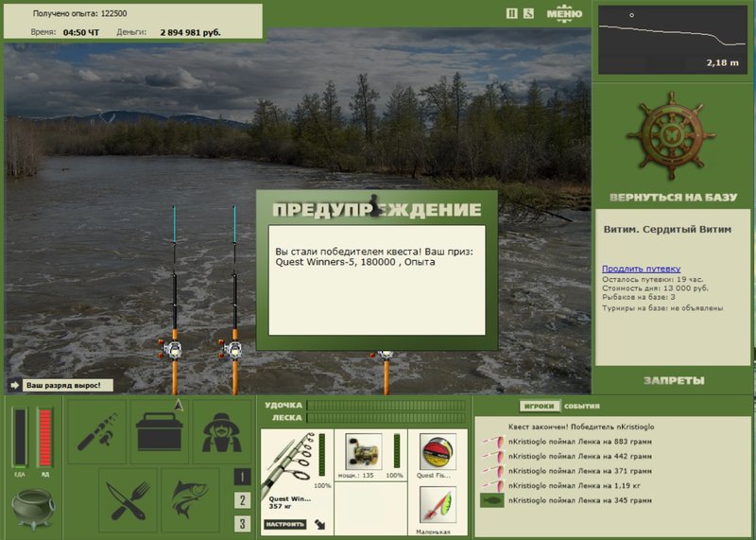This screenshot has width=756, height=540.
Task: Pause the game with the pause icon
Action: point(511,13)
